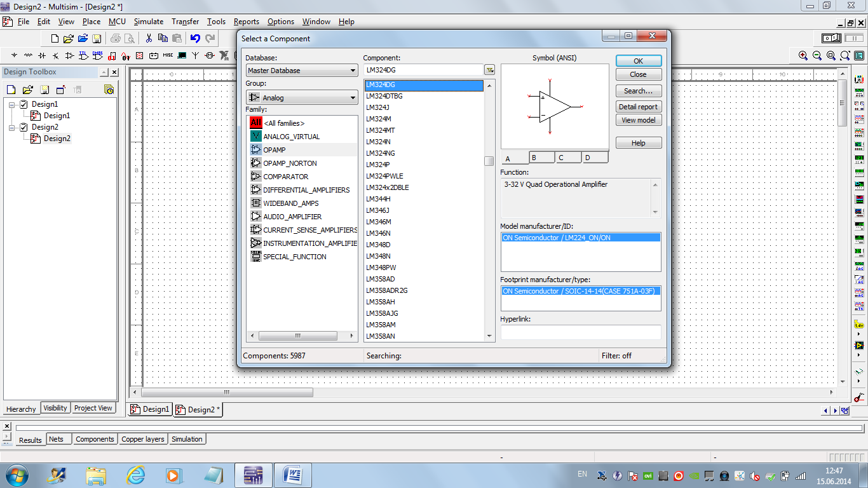Toggle the Design2 checkbox in the tree
The image size is (868, 488).
click(x=24, y=127)
